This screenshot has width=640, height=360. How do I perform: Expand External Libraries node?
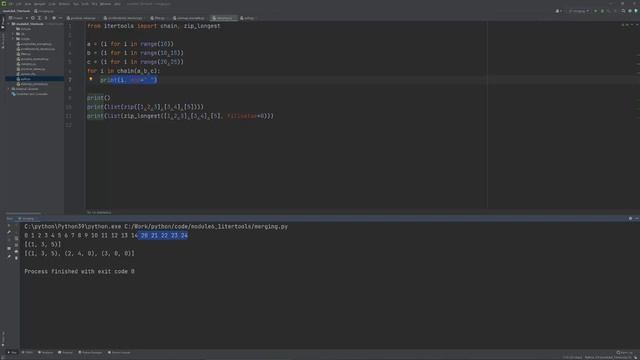8,89
